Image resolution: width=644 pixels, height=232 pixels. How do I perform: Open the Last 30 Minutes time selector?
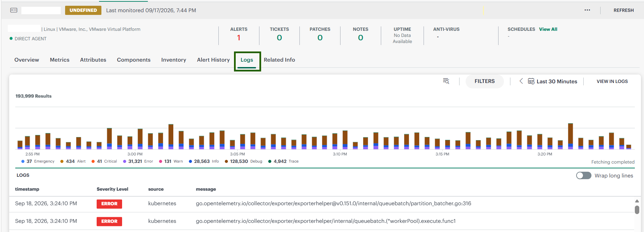pyautogui.click(x=557, y=81)
